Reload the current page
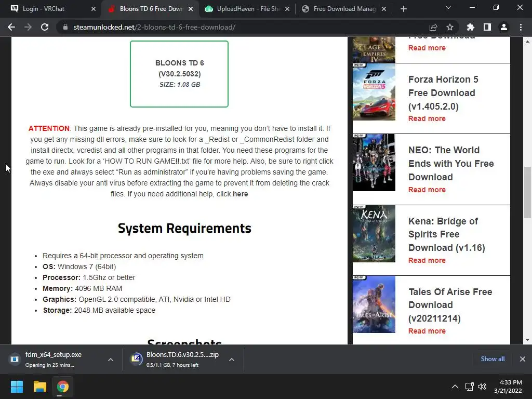532x399 pixels. (x=45, y=27)
